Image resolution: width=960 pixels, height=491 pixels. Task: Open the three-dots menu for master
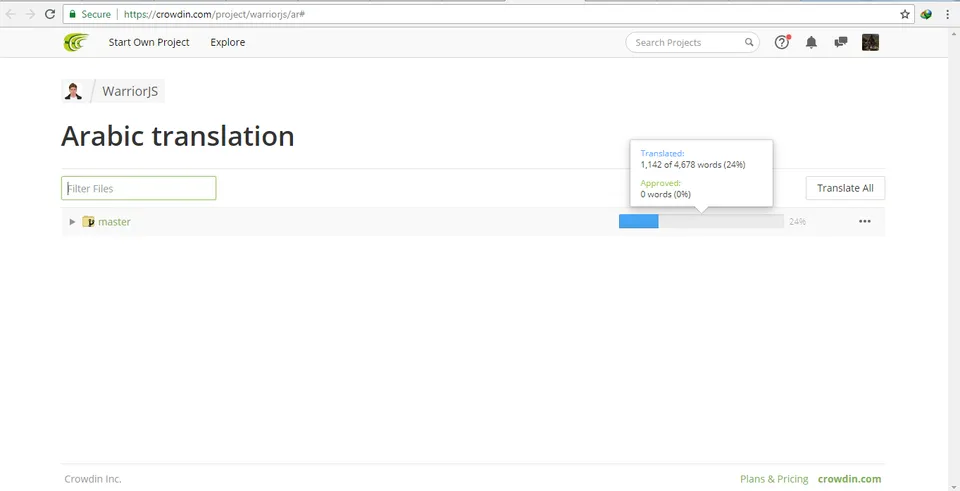(x=864, y=222)
